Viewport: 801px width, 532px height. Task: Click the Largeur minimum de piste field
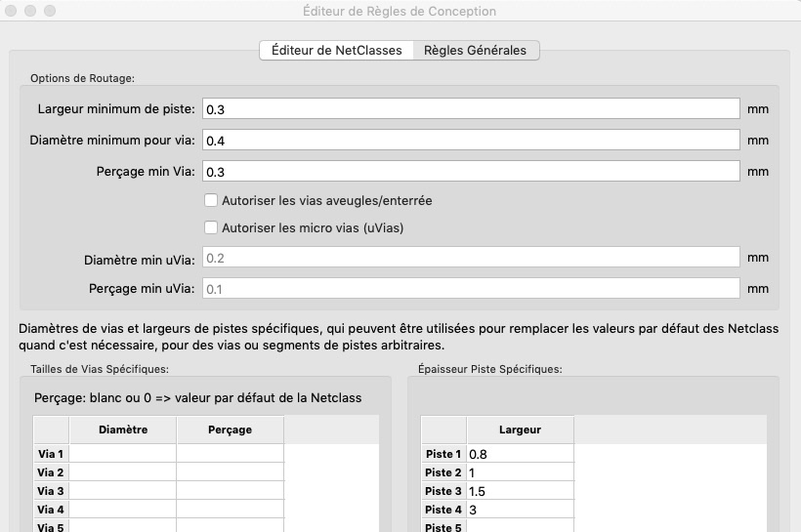click(x=470, y=109)
